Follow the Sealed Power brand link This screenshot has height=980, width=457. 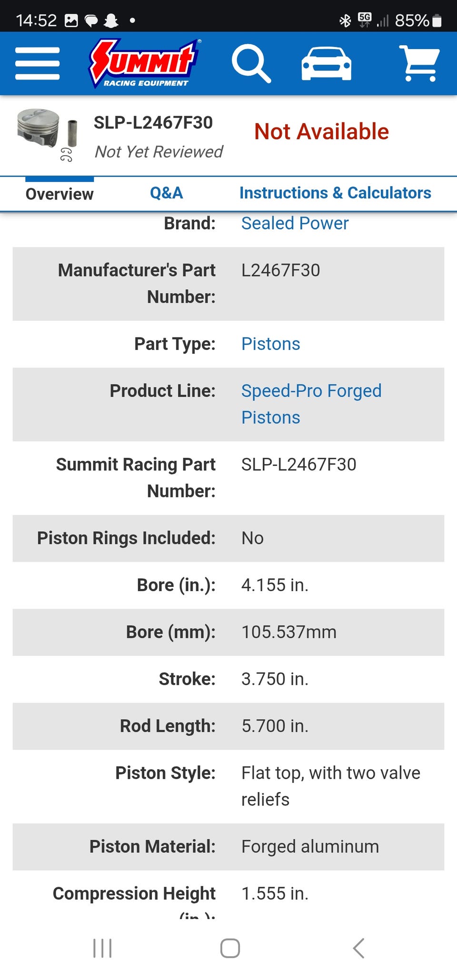(295, 223)
